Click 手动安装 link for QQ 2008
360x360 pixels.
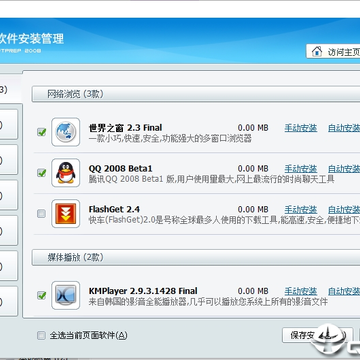301,169
